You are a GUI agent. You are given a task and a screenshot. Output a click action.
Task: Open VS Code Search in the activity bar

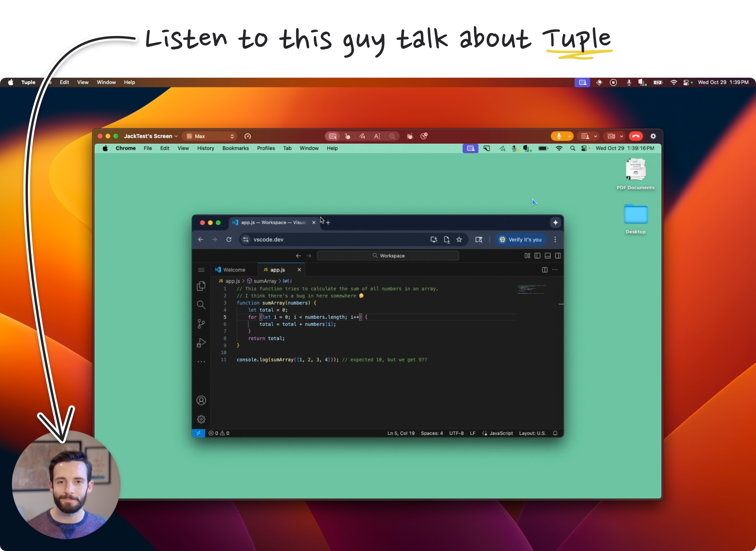click(x=201, y=304)
